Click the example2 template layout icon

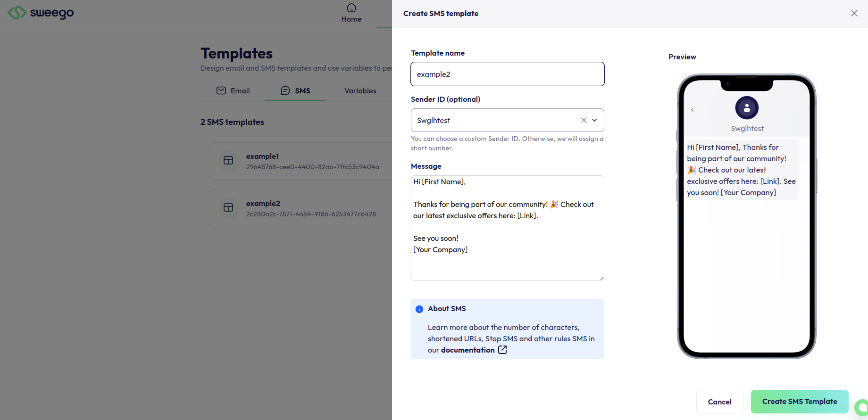[228, 207]
